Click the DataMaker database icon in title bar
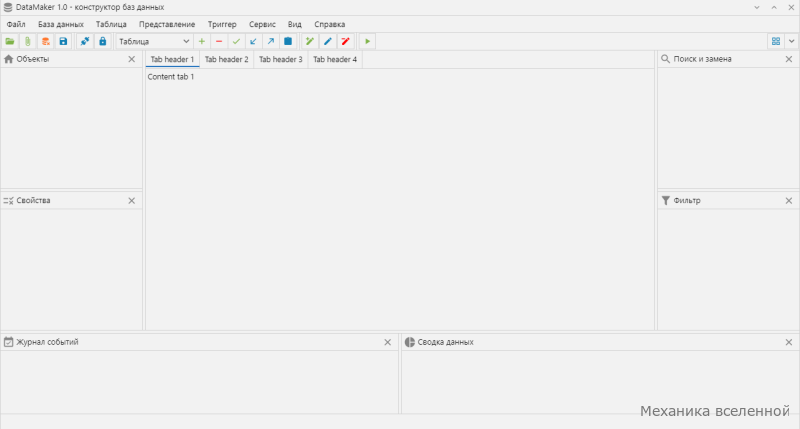This screenshot has height=429, width=800. (8, 7)
